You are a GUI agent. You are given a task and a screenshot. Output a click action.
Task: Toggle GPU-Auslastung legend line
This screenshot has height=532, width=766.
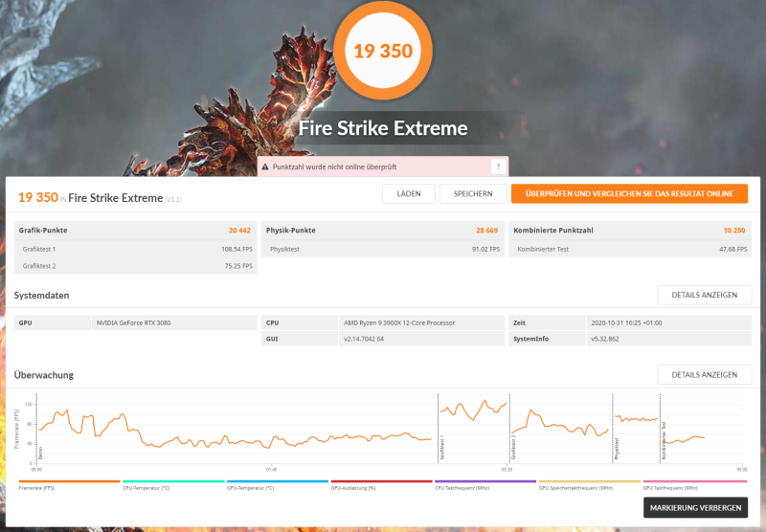pyautogui.click(x=381, y=481)
